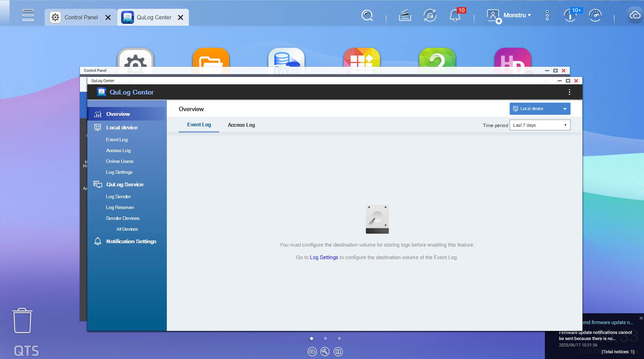
Task: Switch to the Event Log tab
Action: [199, 125]
